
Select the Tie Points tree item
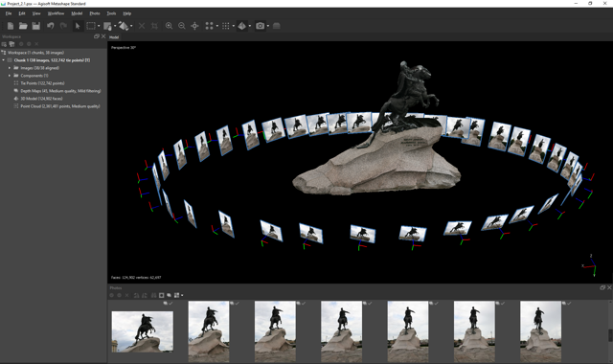42,83
